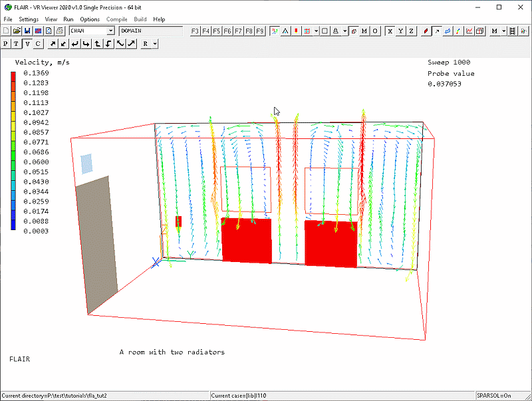
Task: Expand the M macro dropdown arrow
Action: (504, 31)
